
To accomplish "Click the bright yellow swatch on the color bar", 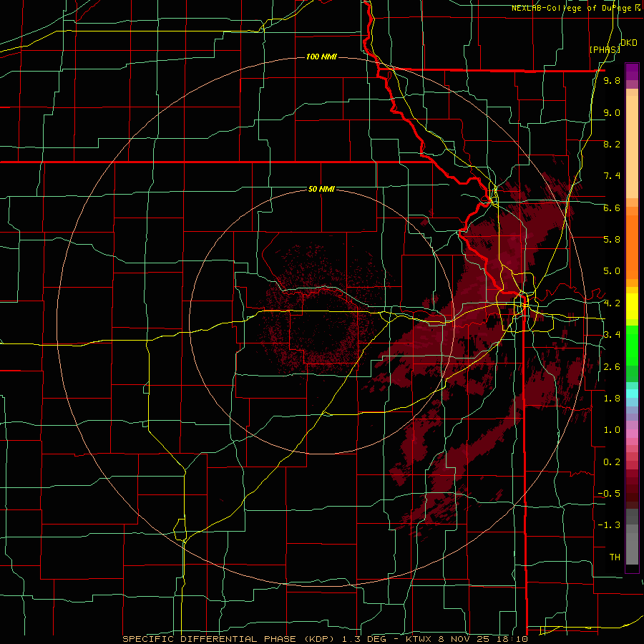I will pyautogui.click(x=632, y=306).
